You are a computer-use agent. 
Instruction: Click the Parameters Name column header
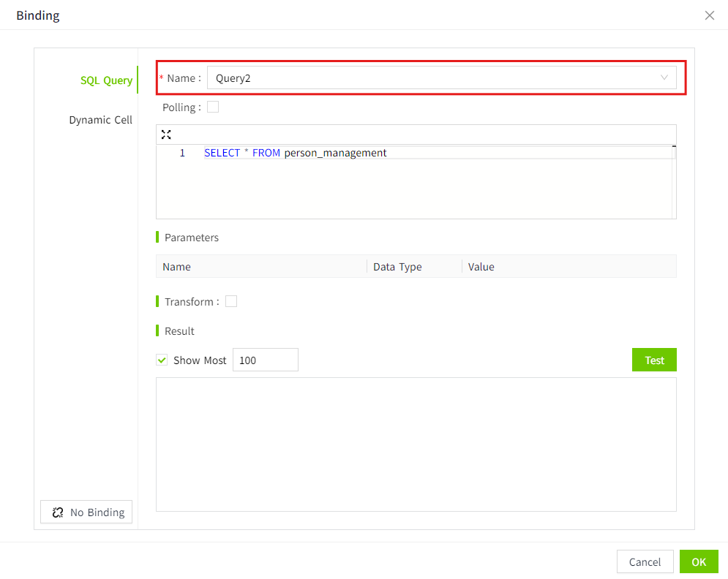pyautogui.click(x=177, y=267)
